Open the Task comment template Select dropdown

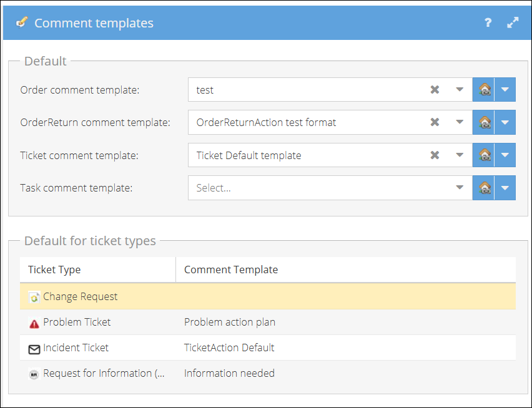tap(460, 187)
